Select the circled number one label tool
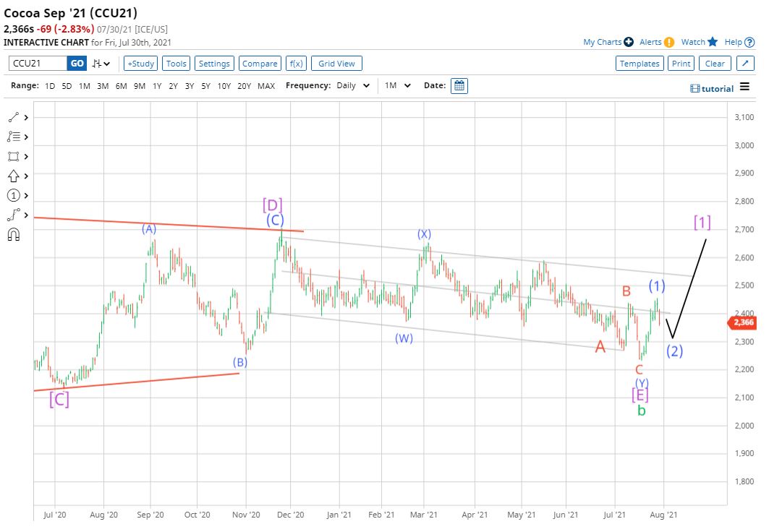 tap(14, 195)
